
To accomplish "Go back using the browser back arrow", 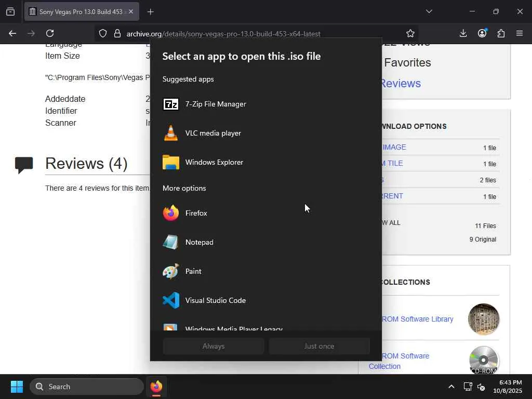I will [x=12, y=33].
